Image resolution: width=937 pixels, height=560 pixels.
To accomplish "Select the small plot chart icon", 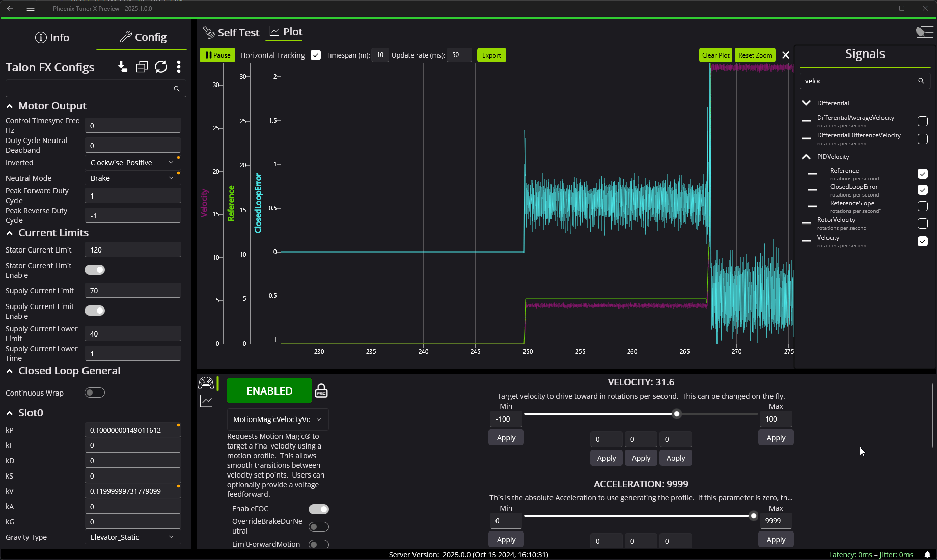I will (206, 401).
